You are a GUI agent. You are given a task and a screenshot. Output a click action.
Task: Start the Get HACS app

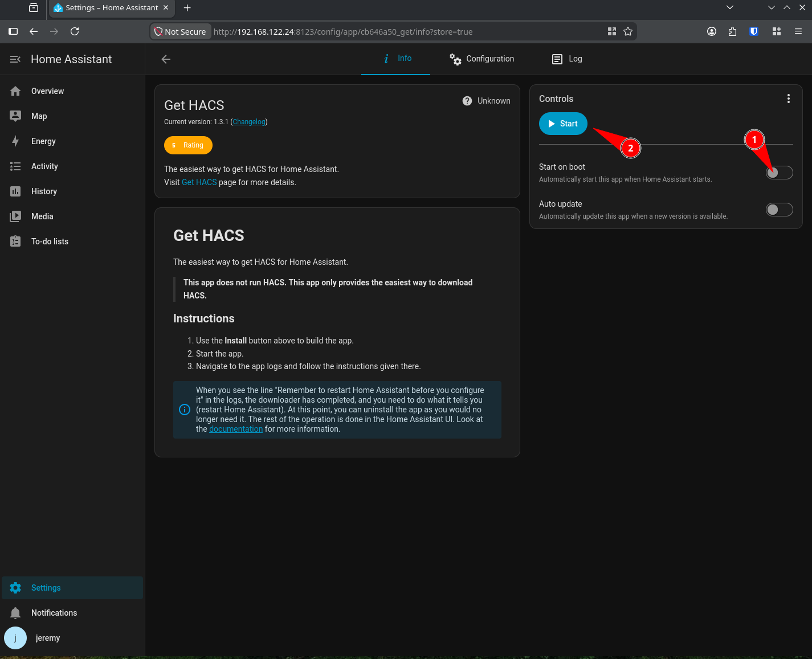tap(563, 124)
